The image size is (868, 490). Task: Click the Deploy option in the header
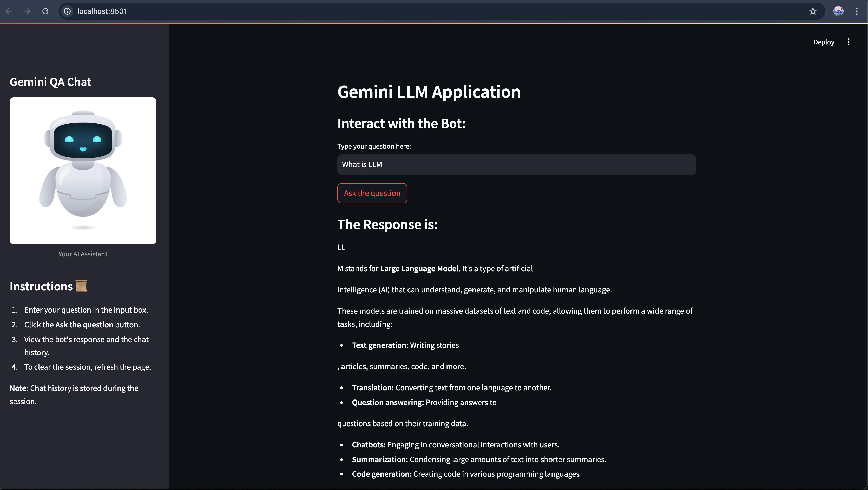824,42
